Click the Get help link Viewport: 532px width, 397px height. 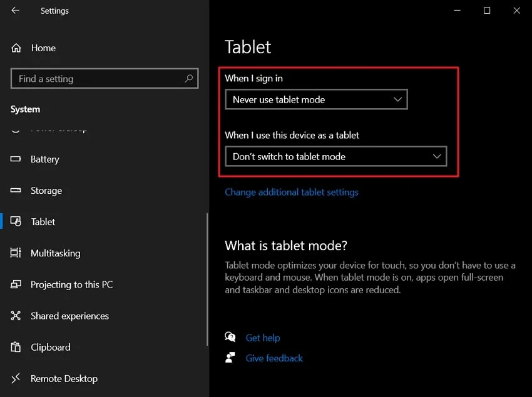pyautogui.click(x=263, y=338)
